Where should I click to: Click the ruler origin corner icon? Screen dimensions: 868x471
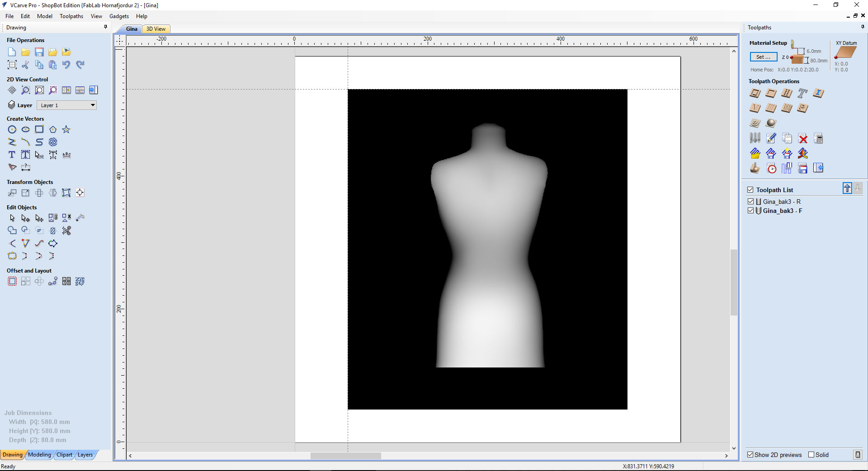pyautogui.click(x=119, y=40)
